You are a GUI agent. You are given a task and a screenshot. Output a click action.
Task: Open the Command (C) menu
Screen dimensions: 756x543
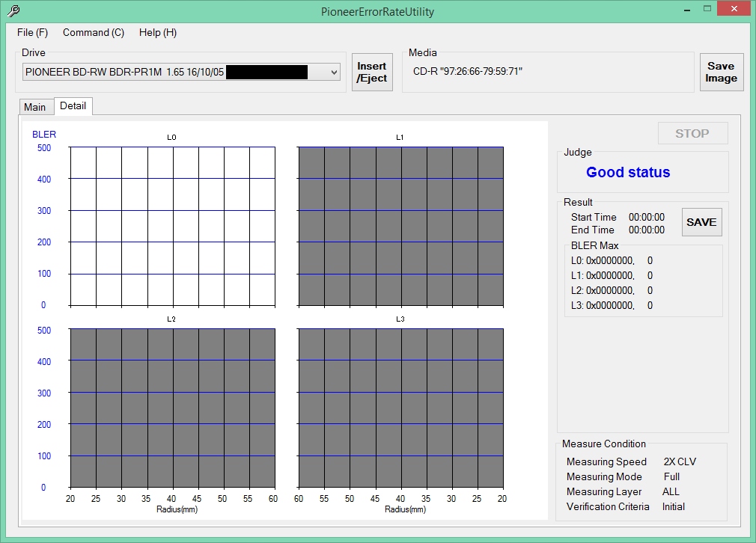[94, 32]
